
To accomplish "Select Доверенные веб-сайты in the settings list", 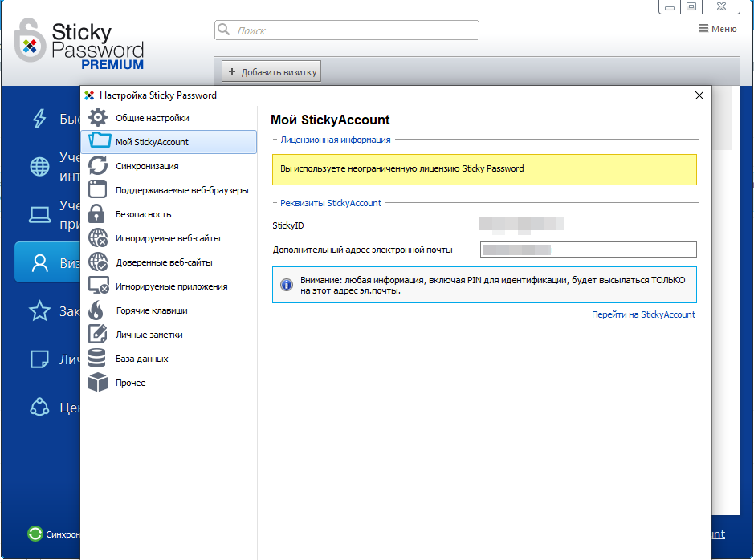I will tap(169, 262).
